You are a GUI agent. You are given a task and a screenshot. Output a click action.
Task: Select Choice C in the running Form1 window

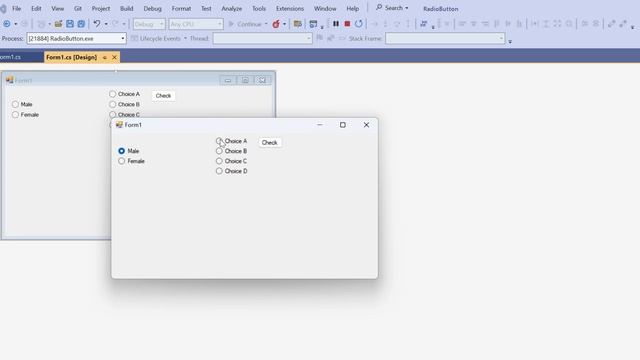pos(219,161)
